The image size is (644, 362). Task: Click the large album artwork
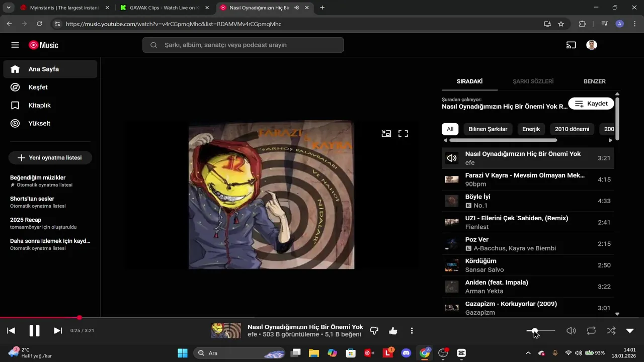click(271, 195)
